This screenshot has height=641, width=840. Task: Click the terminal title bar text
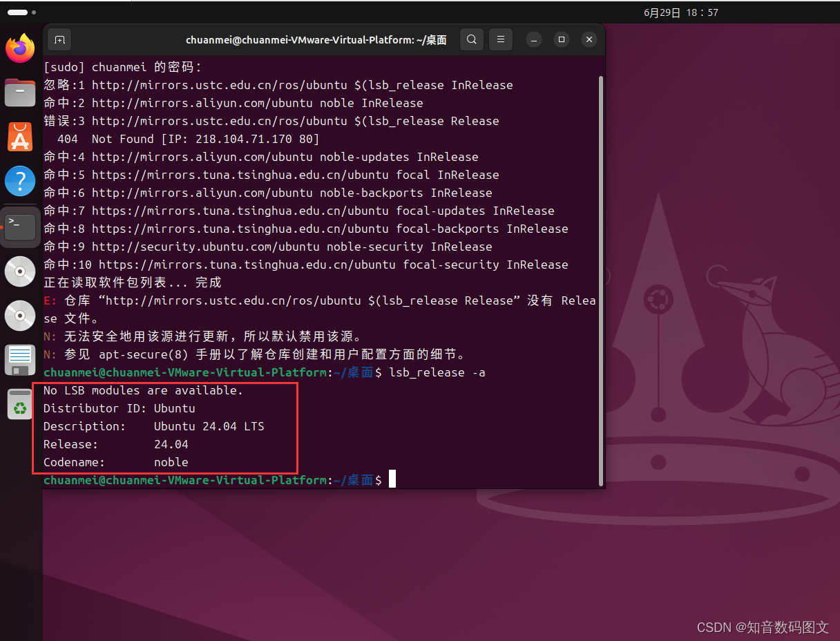(x=315, y=39)
